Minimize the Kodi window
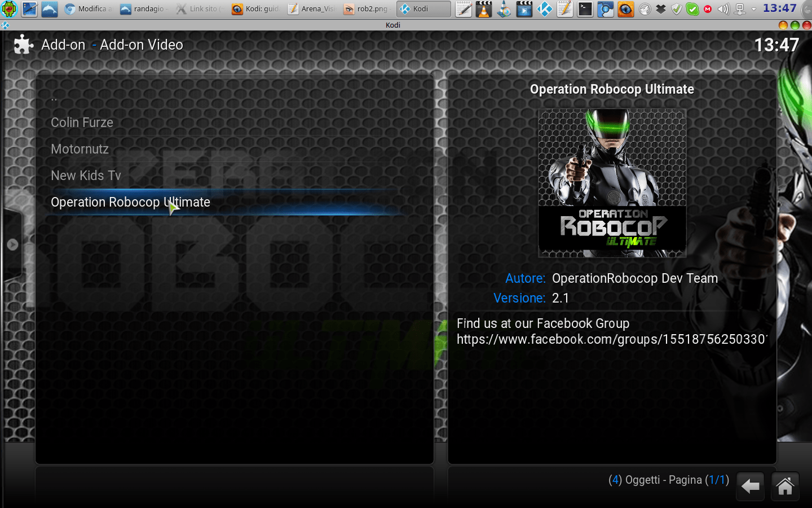The width and height of the screenshot is (812, 508). tap(783, 25)
